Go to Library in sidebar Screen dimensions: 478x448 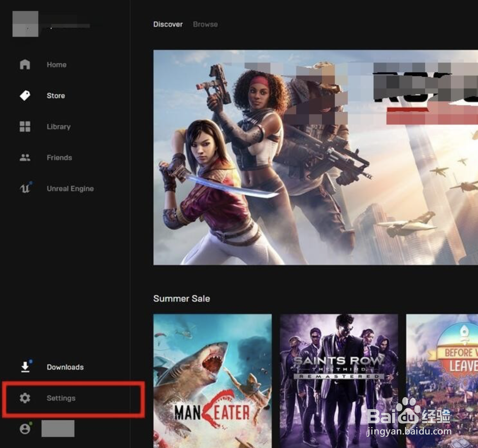(x=58, y=127)
